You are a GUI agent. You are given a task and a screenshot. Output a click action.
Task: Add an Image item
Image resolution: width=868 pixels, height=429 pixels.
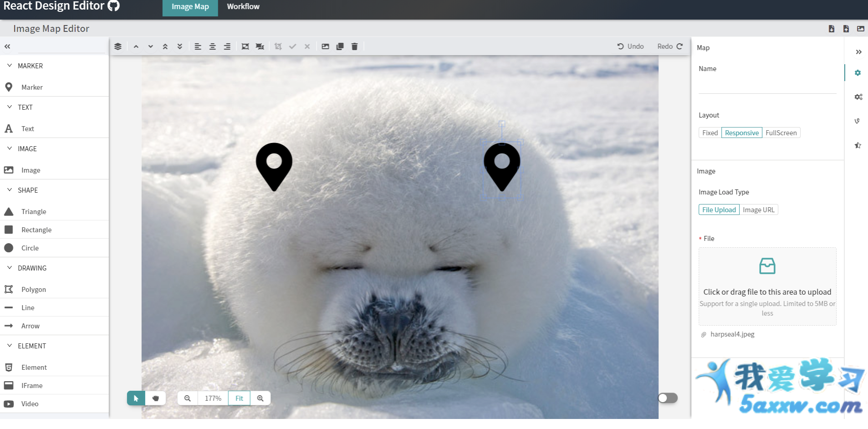coord(54,170)
